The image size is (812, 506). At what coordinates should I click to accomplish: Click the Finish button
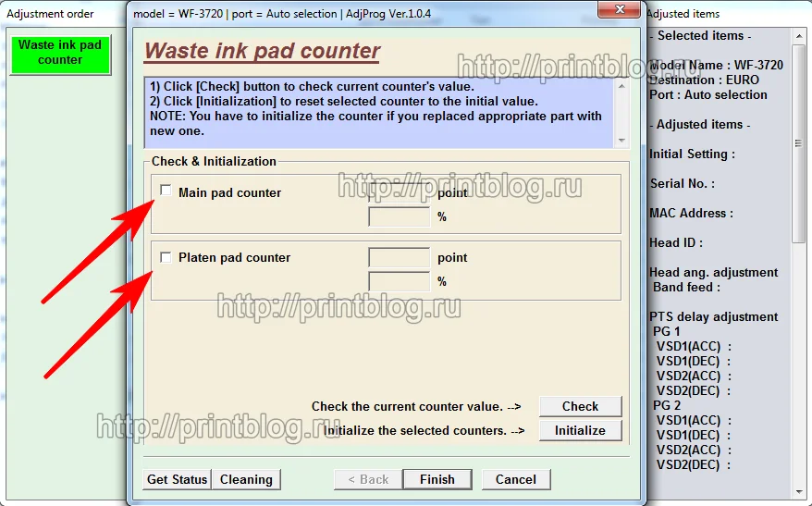(x=437, y=479)
